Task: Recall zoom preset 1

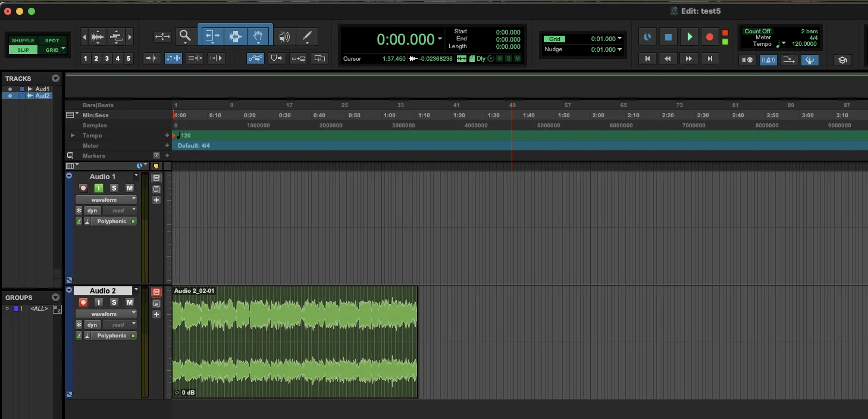Action: tap(86, 58)
